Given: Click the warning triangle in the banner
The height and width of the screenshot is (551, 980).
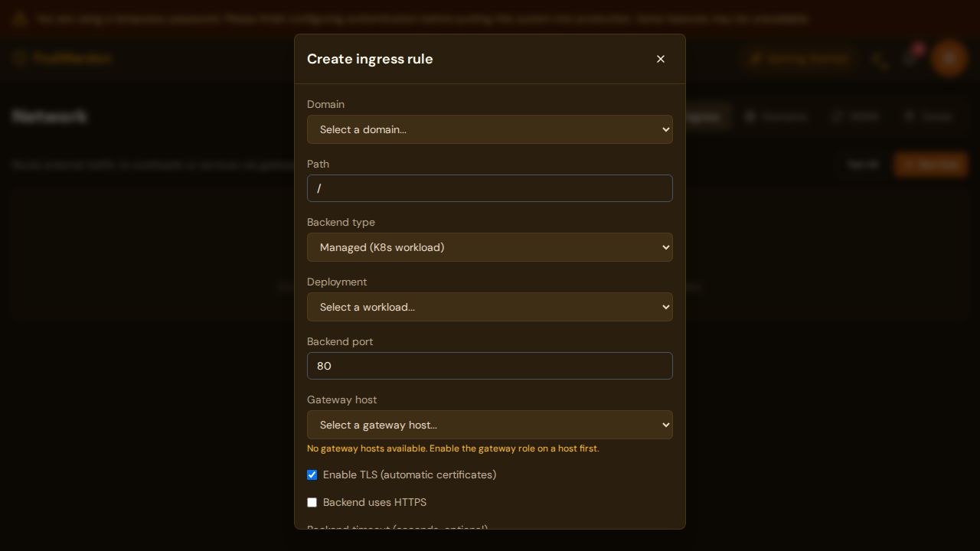Looking at the screenshot, I should [19, 18].
